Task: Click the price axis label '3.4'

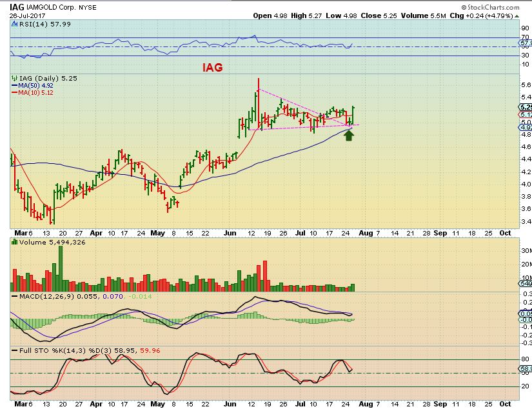Action: pyautogui.click(x=526, y=221)
